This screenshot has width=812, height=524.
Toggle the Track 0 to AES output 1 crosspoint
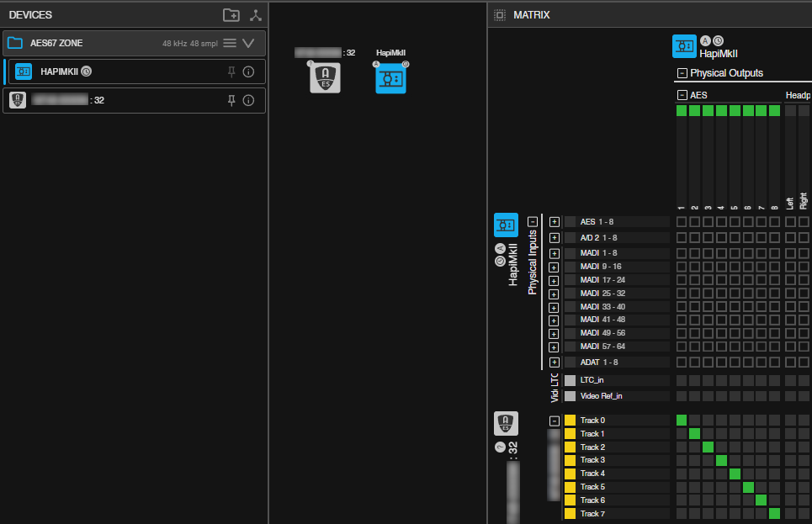[x=682, y=420]
